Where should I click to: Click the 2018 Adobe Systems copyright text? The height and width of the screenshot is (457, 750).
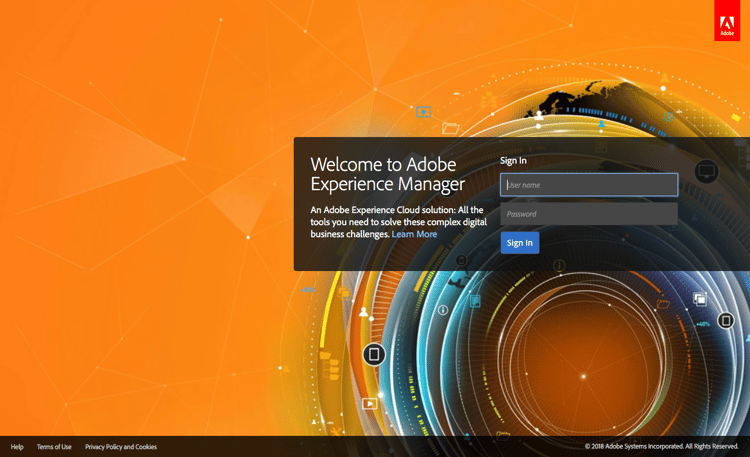(x=662, y=446)
